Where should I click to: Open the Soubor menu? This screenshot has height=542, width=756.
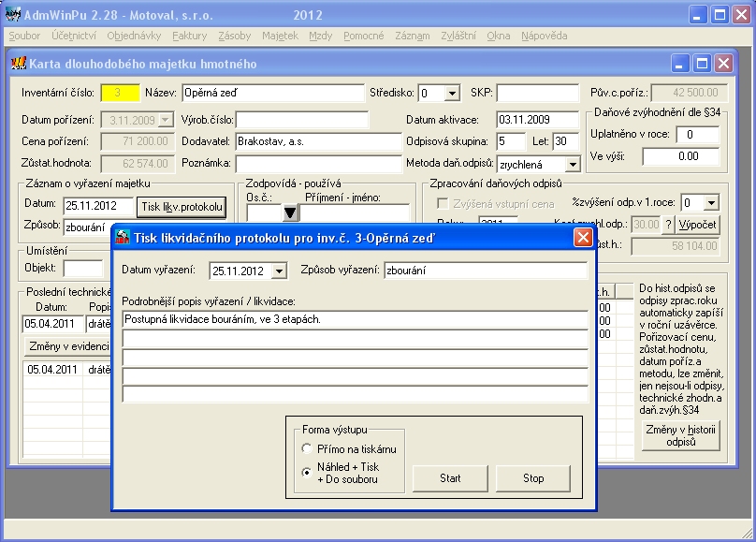tap(24, 36)
